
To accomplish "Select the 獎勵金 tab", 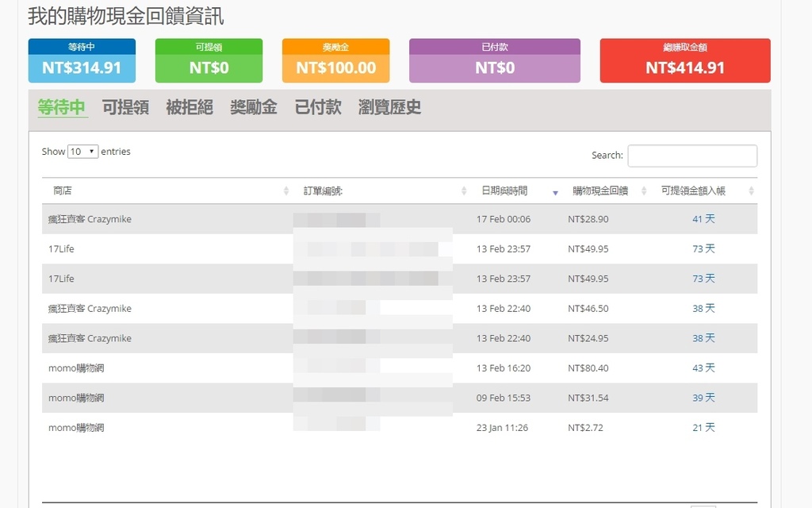I will (254, 107).
